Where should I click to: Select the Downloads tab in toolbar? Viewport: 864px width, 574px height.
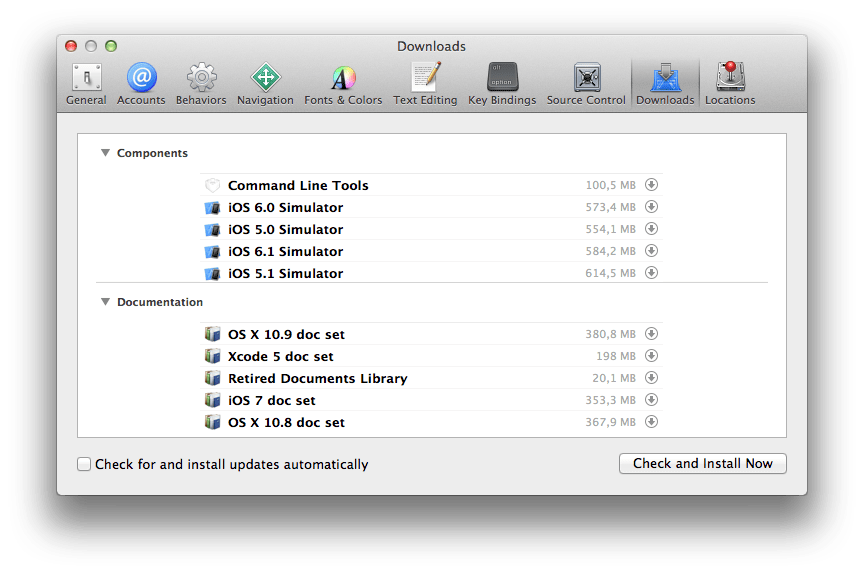(665, 84)
